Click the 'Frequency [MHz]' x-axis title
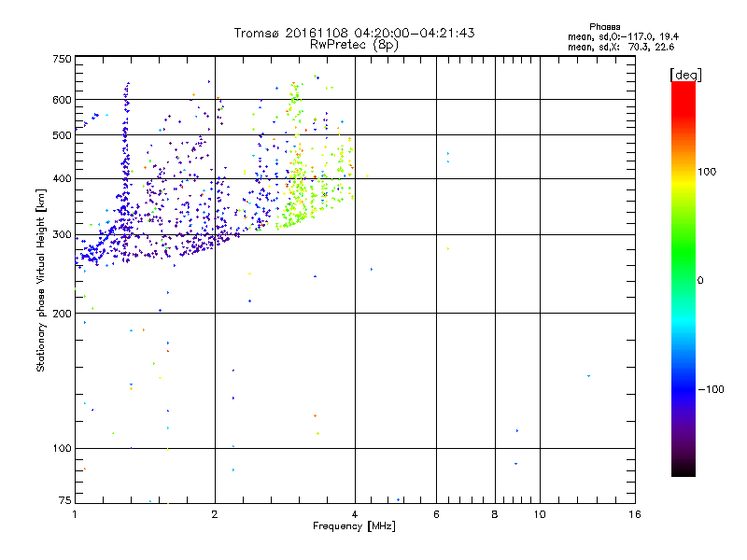This screenshot has width=747, height=560. click(354, 526)
